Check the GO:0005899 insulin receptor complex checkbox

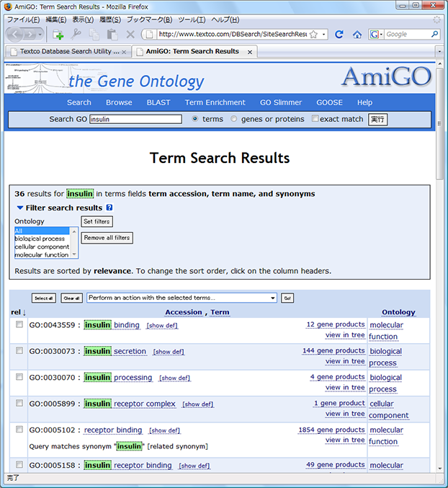pyautogui.click(x=19, y=403)
